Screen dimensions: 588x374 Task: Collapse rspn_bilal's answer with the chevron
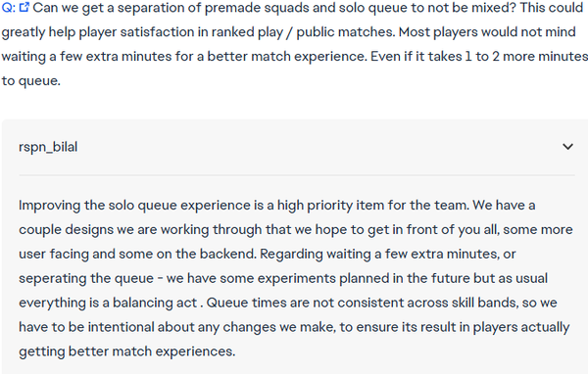tap(567, 147)
